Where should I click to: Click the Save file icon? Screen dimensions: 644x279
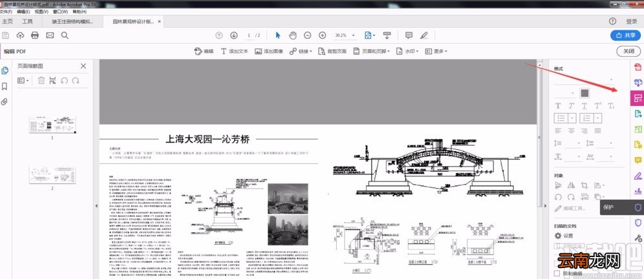tap(5, 36)
